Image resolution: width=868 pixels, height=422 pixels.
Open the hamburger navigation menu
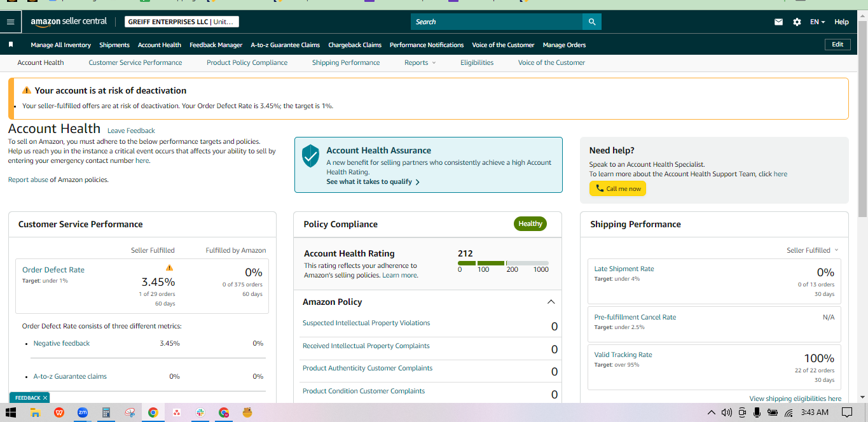[x=10, y=22]
